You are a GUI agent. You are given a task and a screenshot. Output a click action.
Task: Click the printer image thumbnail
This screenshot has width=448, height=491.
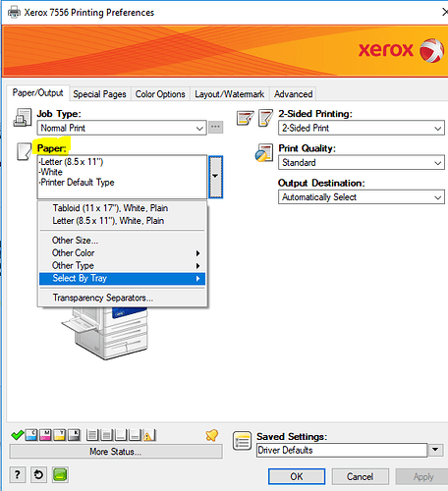pos(105,333)
